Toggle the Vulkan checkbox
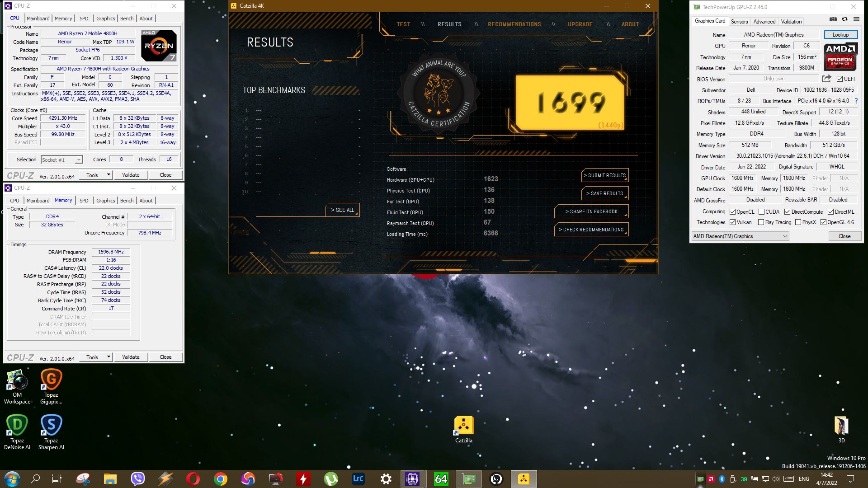868x488 pixels. coord(732,222)
